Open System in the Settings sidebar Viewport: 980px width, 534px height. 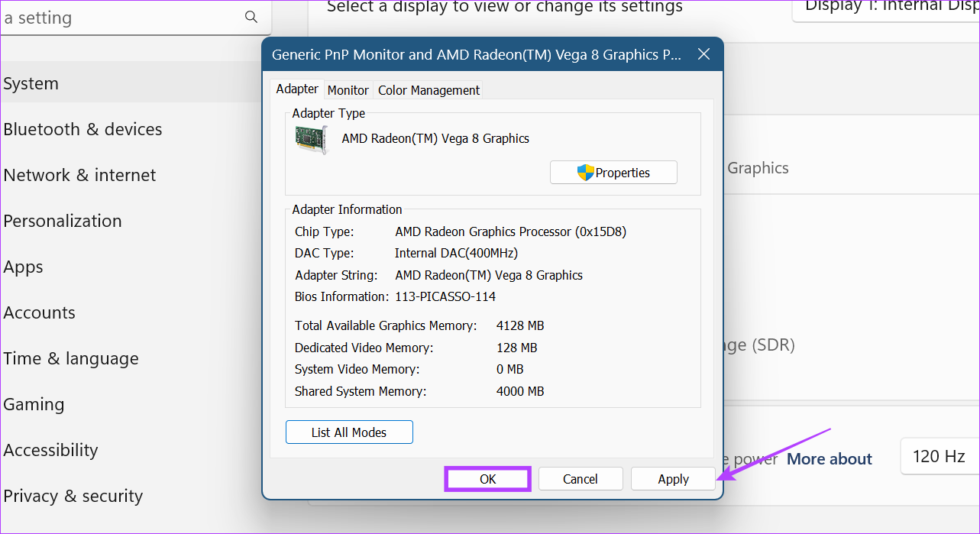pos(130,83)
